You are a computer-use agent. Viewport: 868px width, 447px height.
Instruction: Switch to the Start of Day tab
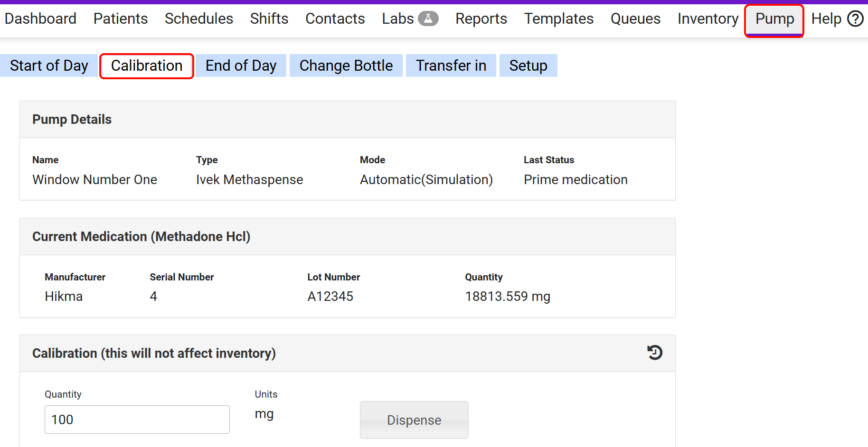(49, 65)
